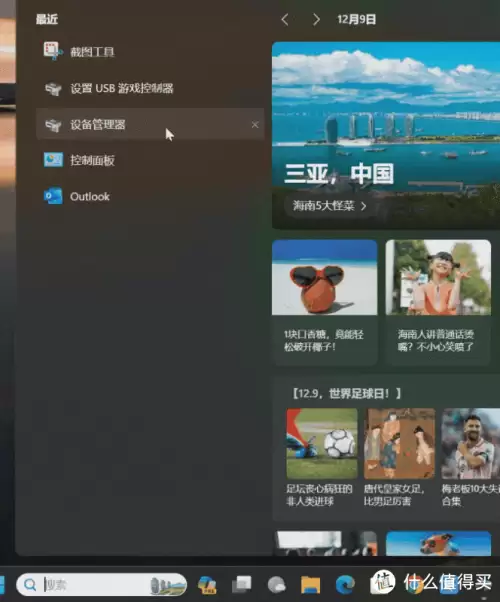Click 海南人讲普通话烫嘴 article title
This screenshot has width=500, height=602.
tap(436, 341)
